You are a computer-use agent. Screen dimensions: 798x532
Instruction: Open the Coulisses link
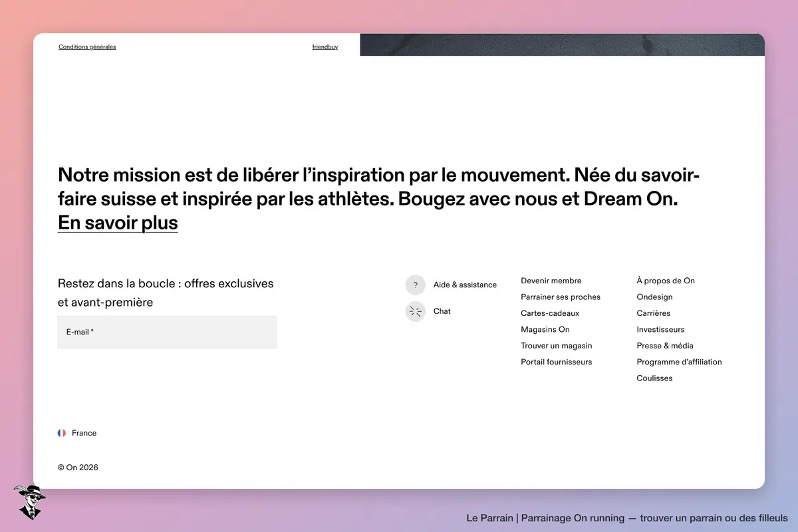tap(654, 378)
